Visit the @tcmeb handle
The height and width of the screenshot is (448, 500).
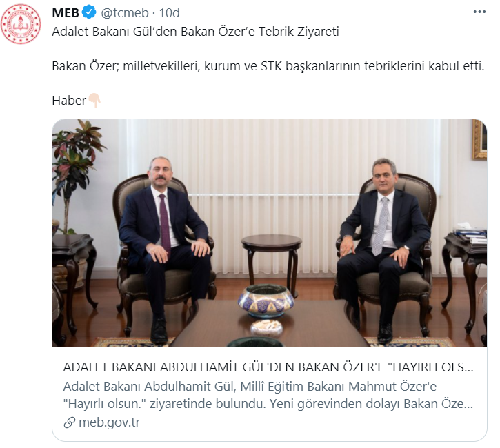point(125,12)
